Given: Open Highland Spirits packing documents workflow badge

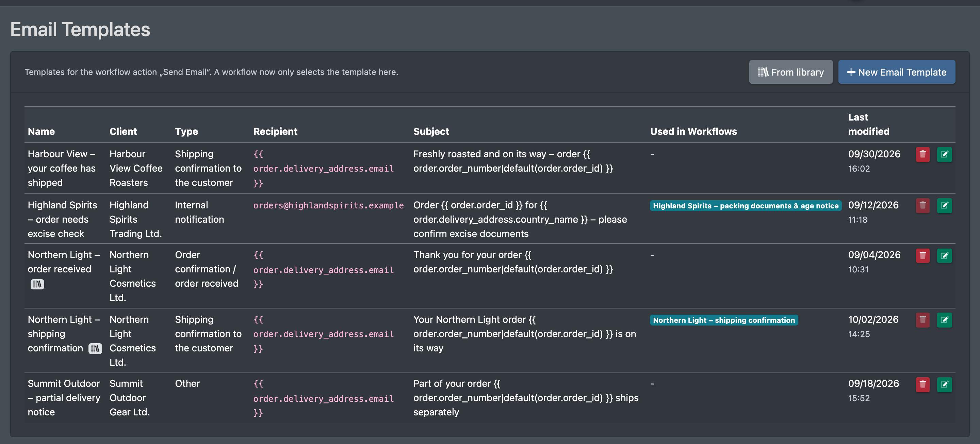Looking at the screenshot, I should click(745, 206).
